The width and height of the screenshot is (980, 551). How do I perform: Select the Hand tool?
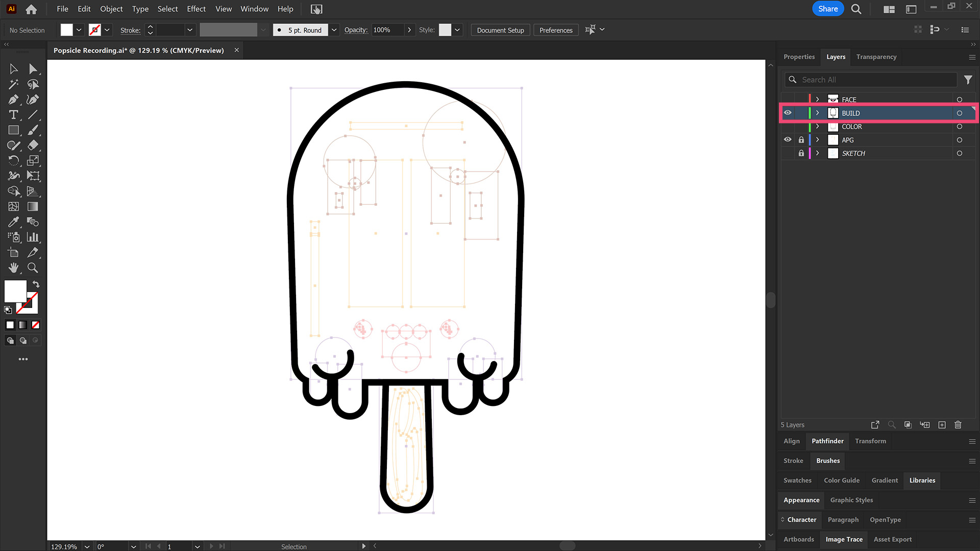[x=14, y=268]
